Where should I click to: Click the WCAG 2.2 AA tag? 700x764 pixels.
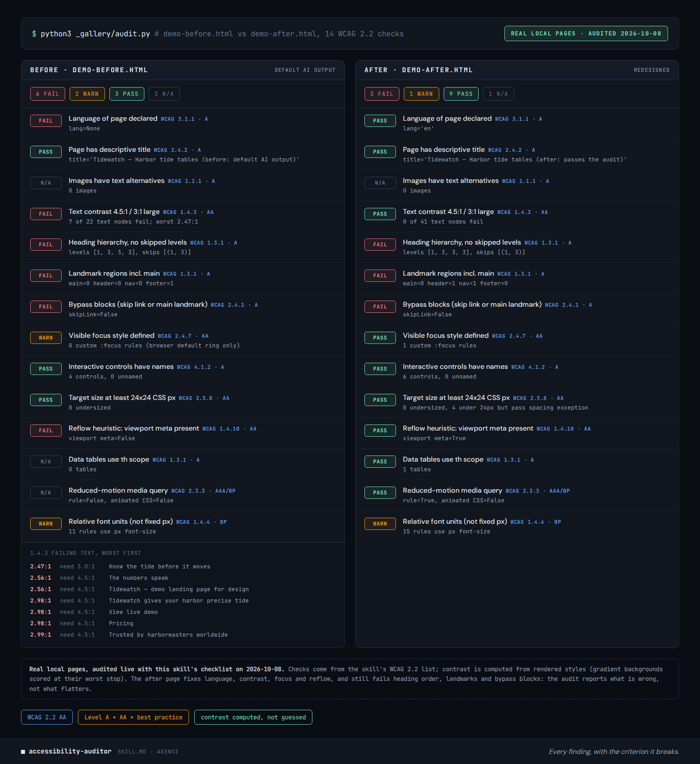pyautogui.click(x=47, y=717)
